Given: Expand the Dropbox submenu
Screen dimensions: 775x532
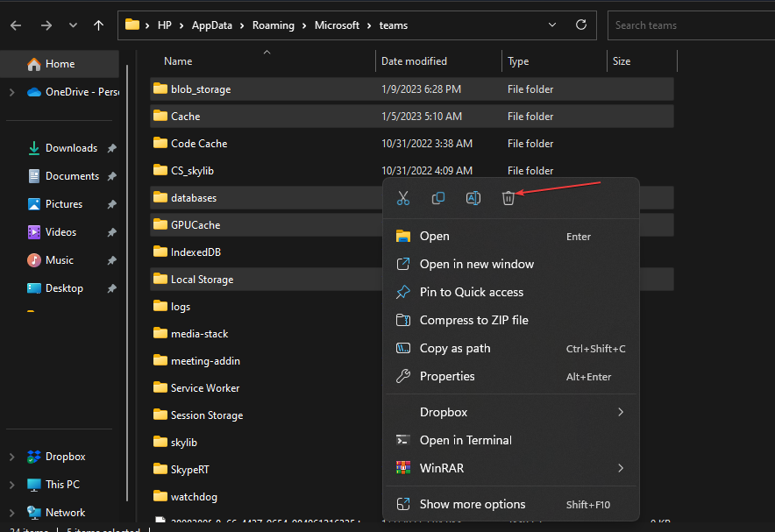Looking at the screenshot, I should click(513, 412).
